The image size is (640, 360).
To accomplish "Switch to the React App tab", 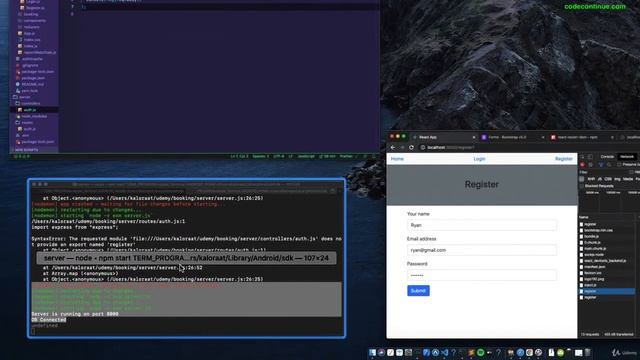I will tap(443, 137).
